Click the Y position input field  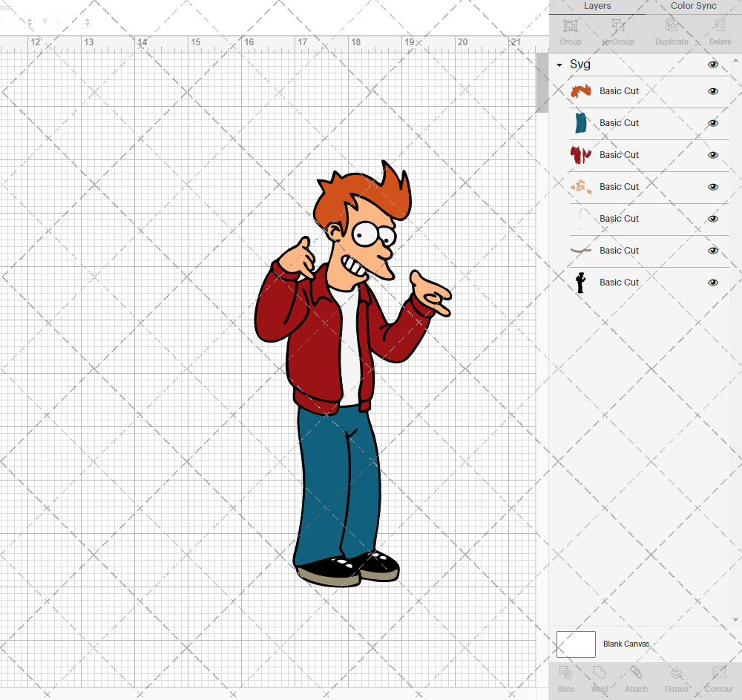68,22
